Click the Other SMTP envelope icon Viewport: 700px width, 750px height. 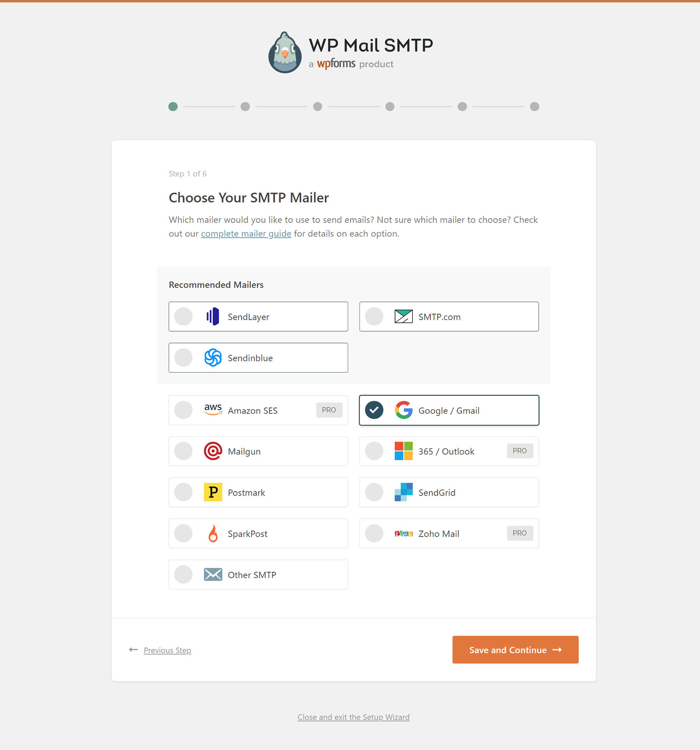(x=213, y=574)
